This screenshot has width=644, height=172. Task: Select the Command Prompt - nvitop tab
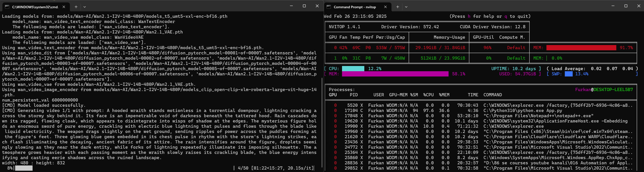click(x=355, y=7)
